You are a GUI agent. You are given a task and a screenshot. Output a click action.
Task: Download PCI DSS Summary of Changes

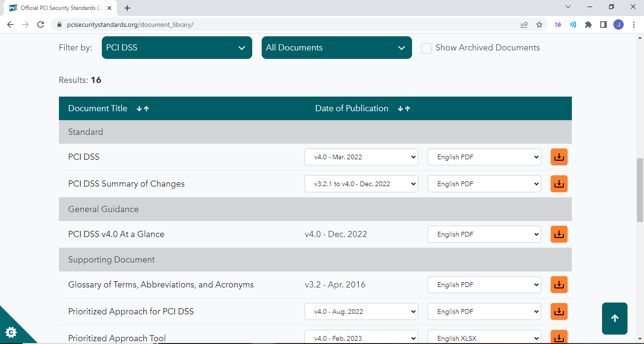[559, 184]
